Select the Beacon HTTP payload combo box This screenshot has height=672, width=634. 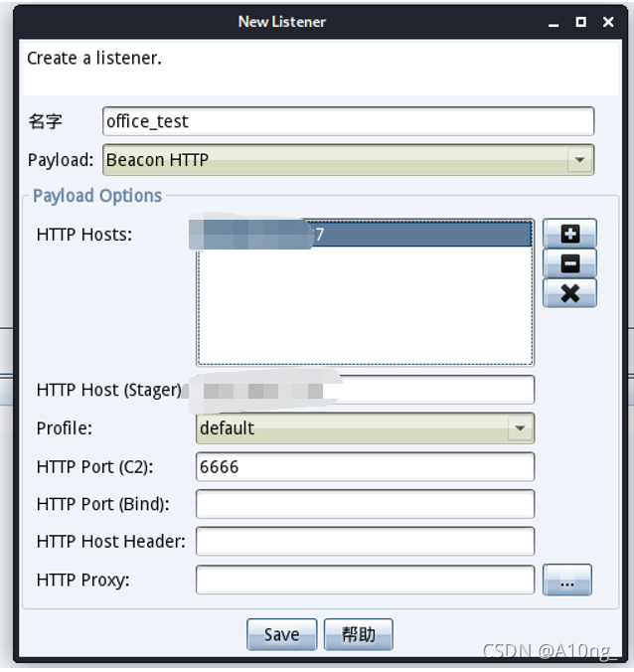[348, 160]
